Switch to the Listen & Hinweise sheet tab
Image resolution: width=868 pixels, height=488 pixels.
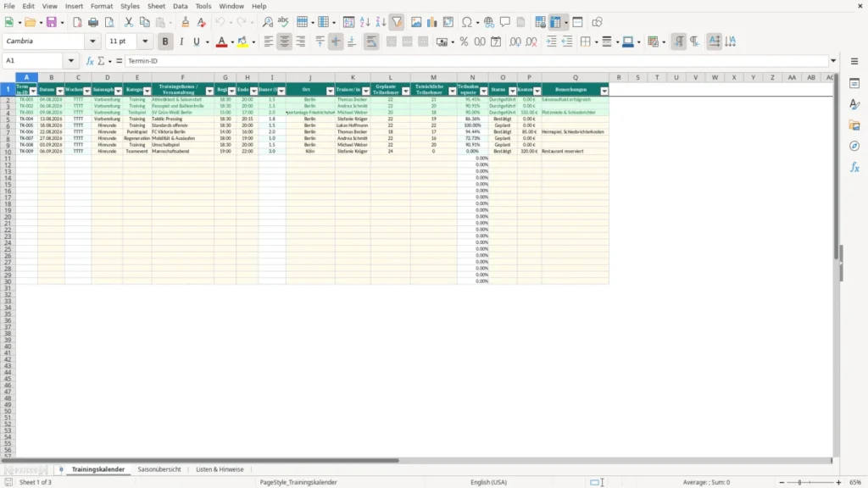220,469
